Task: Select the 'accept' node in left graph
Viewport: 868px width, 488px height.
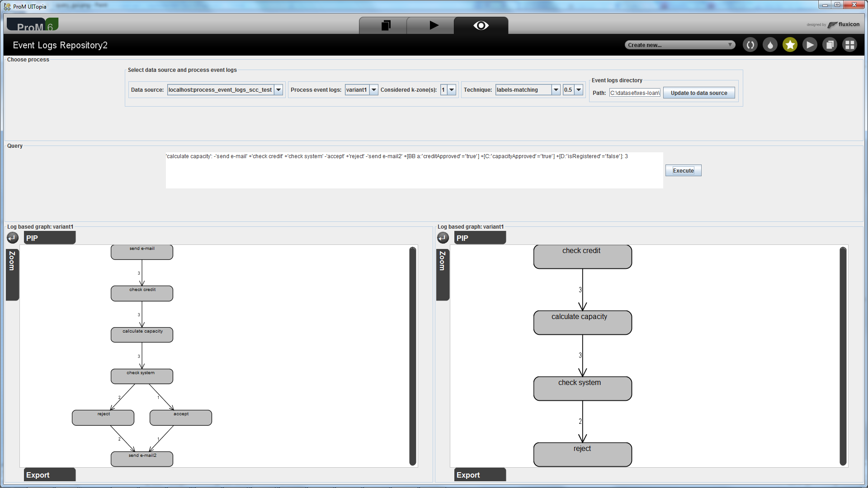Action: [x=181, y=418]
